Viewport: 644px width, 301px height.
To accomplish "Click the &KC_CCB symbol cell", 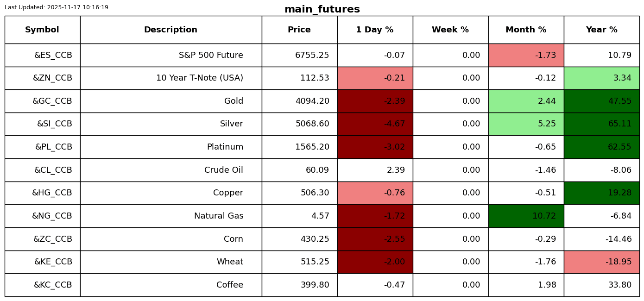I will point(53,285).
